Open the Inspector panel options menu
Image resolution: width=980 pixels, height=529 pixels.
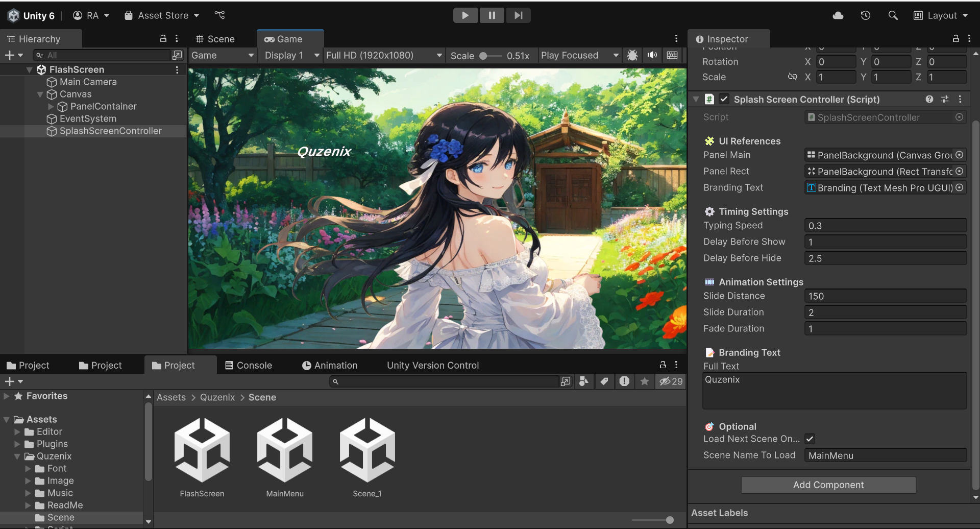pos(969,38)
